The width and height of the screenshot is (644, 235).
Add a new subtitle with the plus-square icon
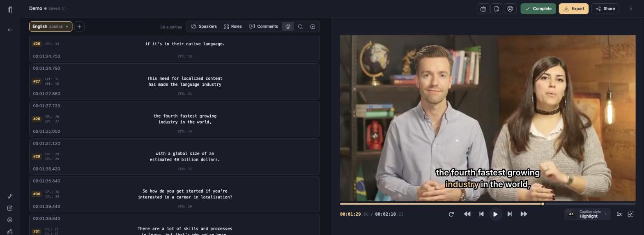(x=313, y=27)
